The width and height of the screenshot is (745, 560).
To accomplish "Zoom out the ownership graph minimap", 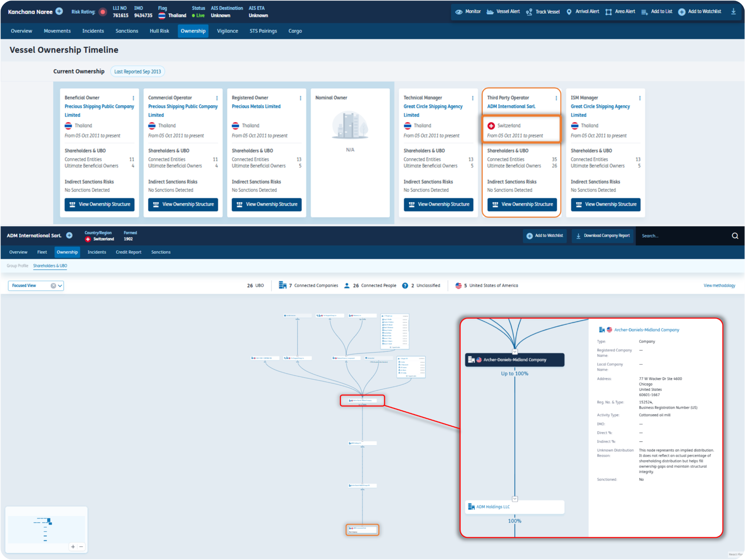I will pyautogui.click(x=81, y=546).
